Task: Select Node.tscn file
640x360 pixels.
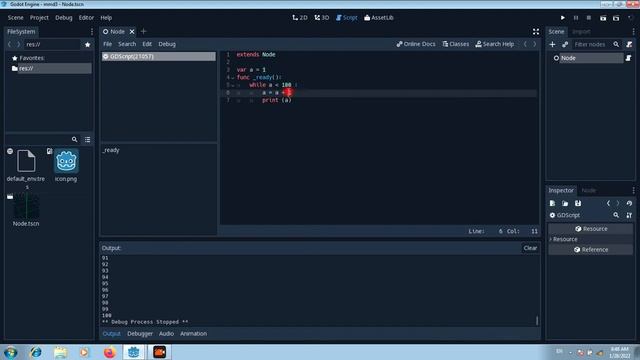Action: (x=26, y=210)
